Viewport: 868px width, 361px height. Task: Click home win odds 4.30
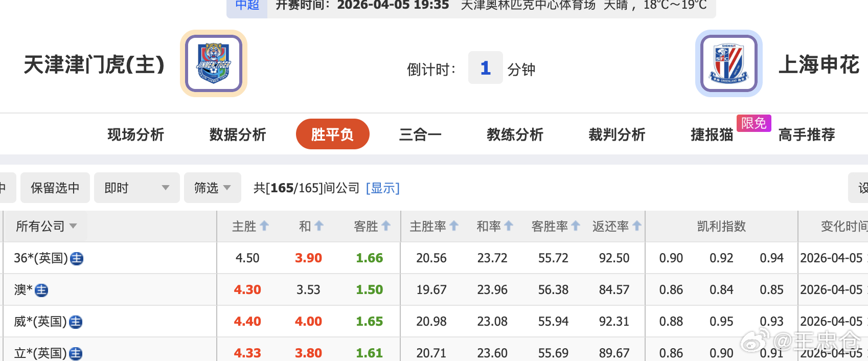pos(247,290)
